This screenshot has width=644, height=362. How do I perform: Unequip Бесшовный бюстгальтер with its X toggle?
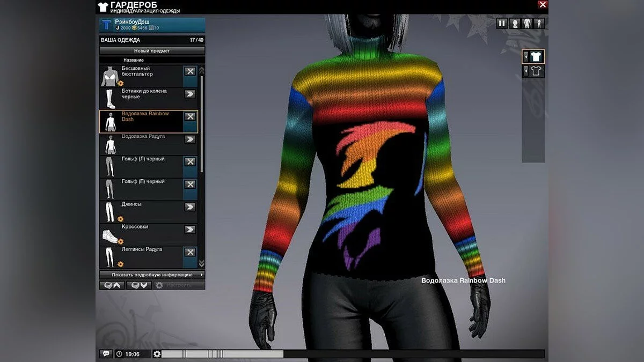pos(190,71)
